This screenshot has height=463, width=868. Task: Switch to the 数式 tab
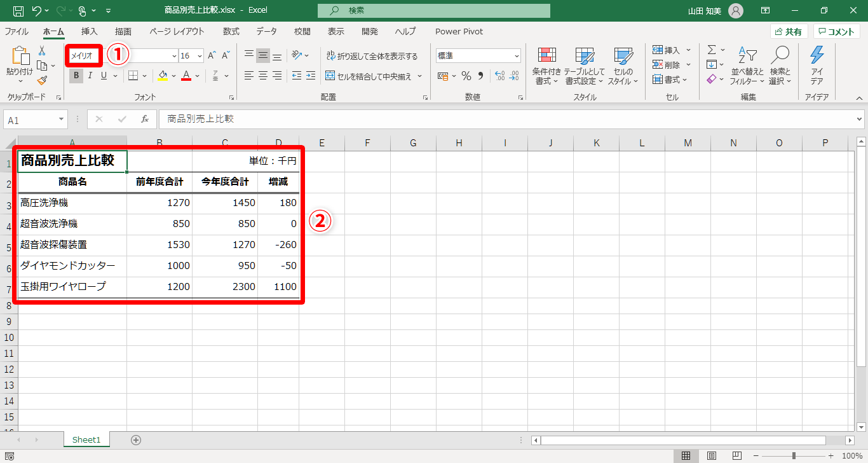(231, 32)
